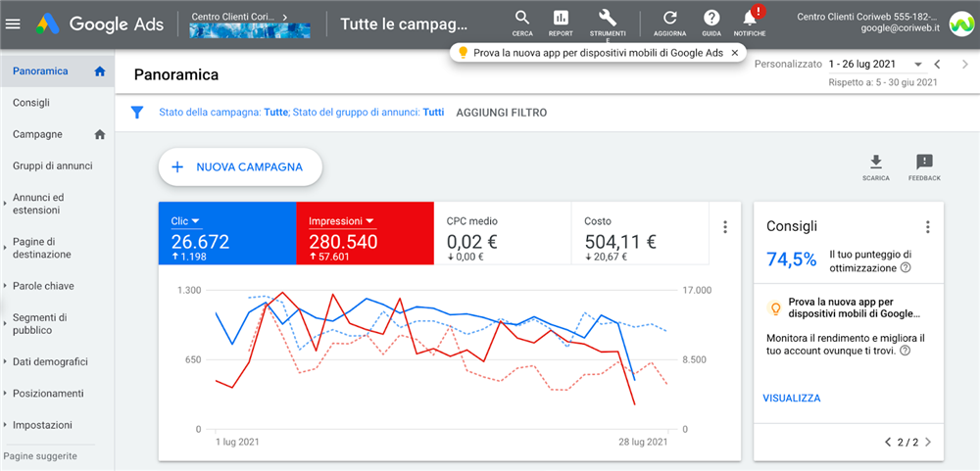
Task: Select the CPC medio metric tile
Action: pyautogui.click(x=503, y=233)
